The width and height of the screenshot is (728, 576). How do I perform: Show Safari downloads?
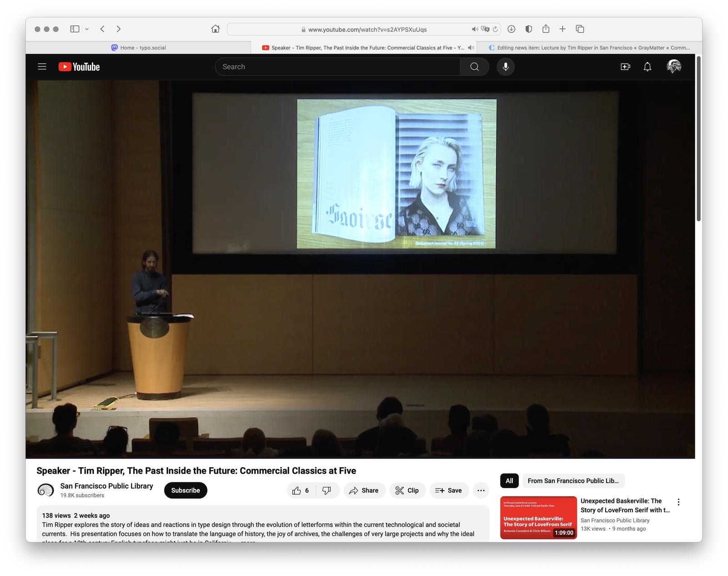point(511,29)
